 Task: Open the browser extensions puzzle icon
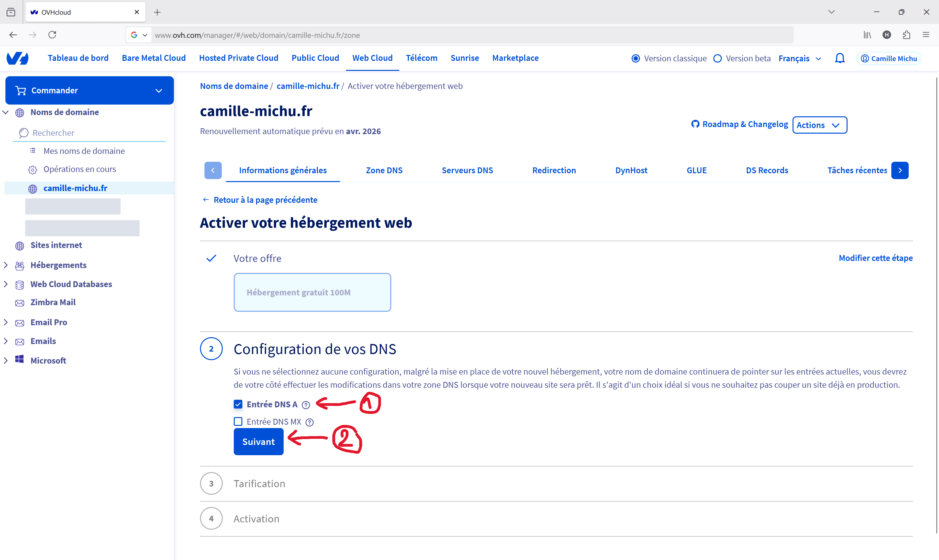click(x=906, y=35)
